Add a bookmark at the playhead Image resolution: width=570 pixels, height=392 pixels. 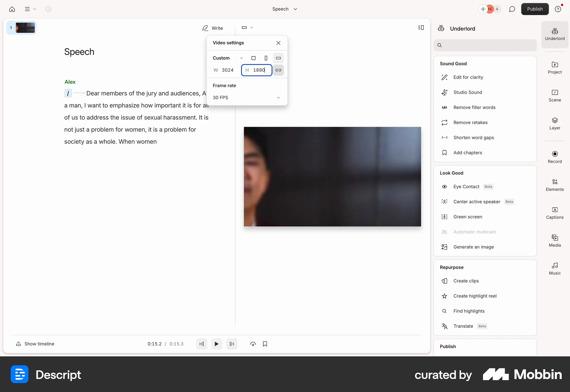click(265, 344)
